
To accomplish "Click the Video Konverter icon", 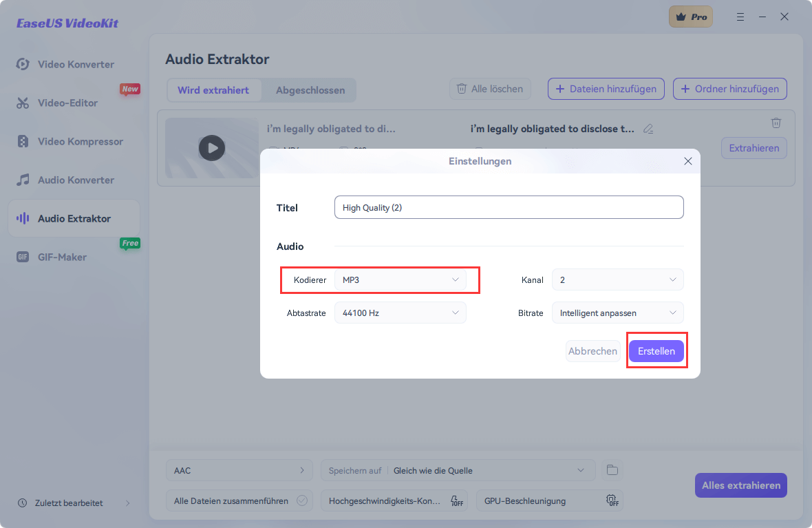I will (x=22, y=64).
